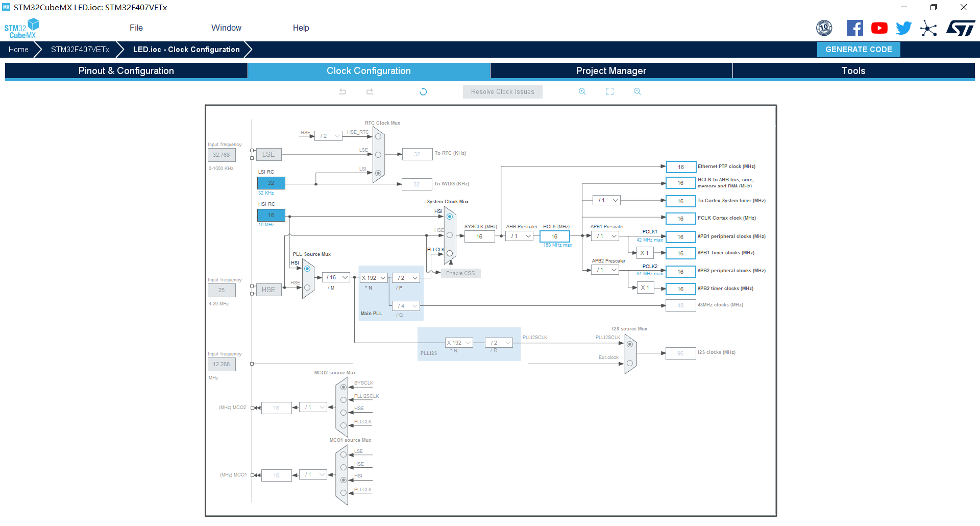Open the AHB Prescaler dropdown
Image resolution: width=980 pixels, height=526 pixels.
pyautogui.click(x=519, y=236)
